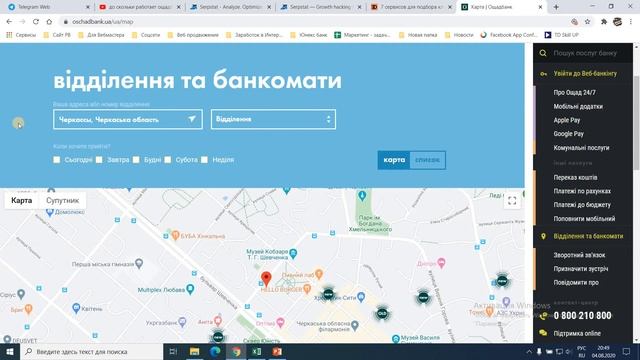Open File Explorer from the taskbar
The height and width of the screenshot is (360, 640).
click(x=194, y=351)
